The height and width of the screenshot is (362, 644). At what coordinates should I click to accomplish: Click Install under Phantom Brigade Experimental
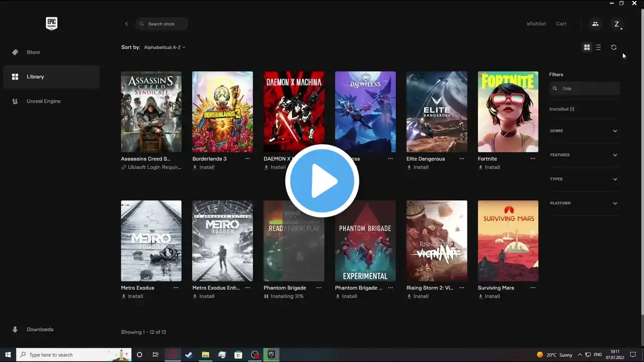(346, 297)
